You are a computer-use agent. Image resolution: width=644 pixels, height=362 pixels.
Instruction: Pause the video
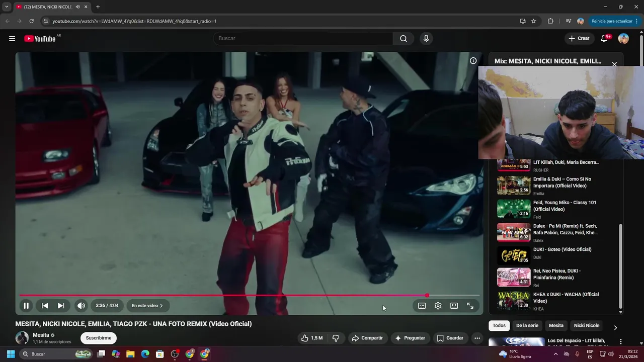(x=26, y=306)
